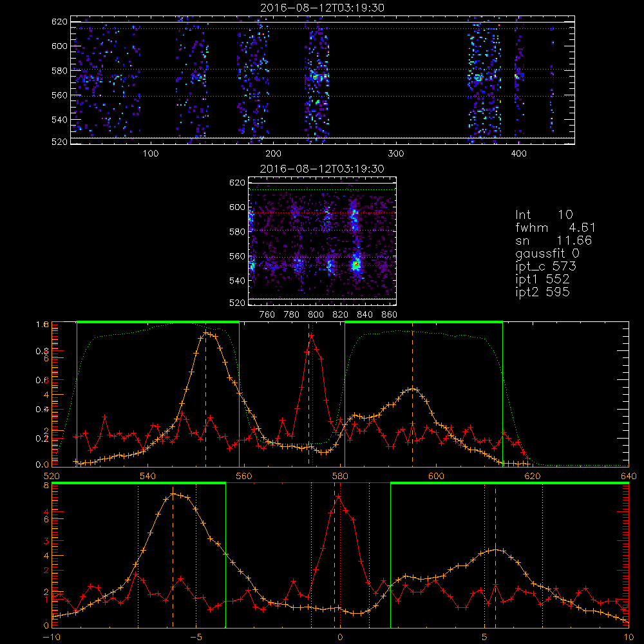
Task: Click the small zoomed spectral image in the middle
Action: point(323,241)
